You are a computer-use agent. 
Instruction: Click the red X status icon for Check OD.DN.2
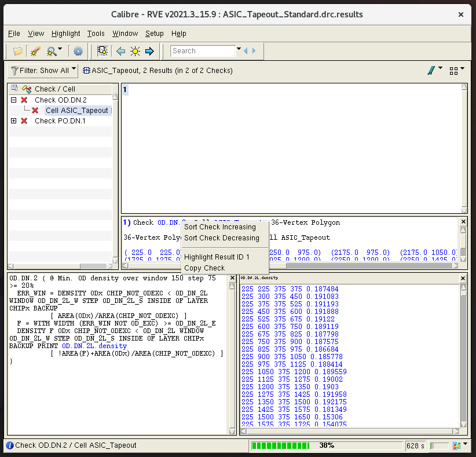click(24, 100)
